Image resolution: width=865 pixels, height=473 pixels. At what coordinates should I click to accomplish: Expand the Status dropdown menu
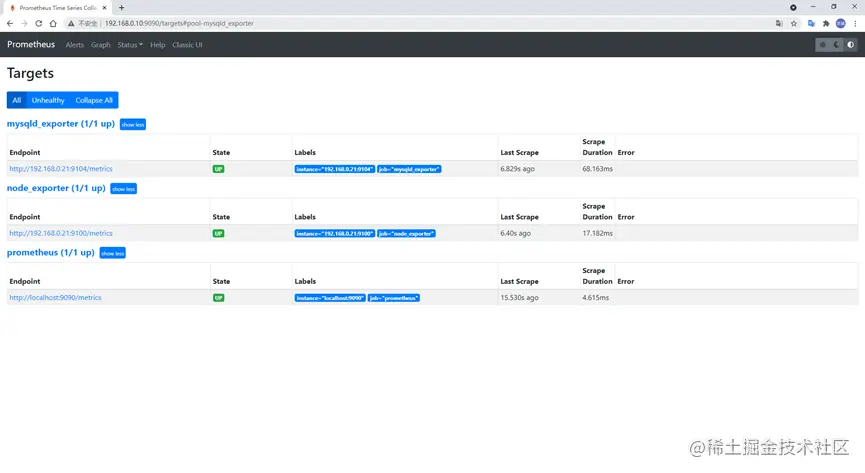tap(130, 45)
